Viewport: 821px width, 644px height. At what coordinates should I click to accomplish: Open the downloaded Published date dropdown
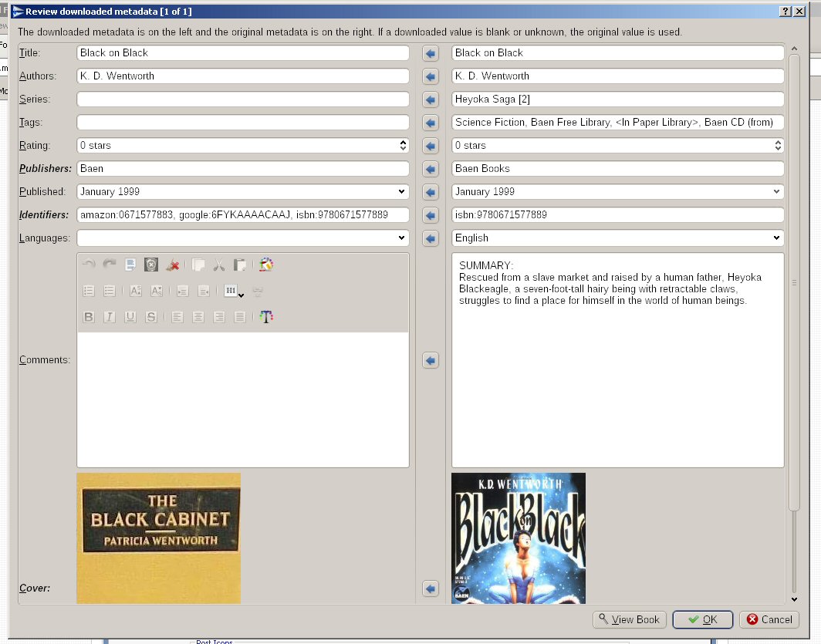point(401,191)
